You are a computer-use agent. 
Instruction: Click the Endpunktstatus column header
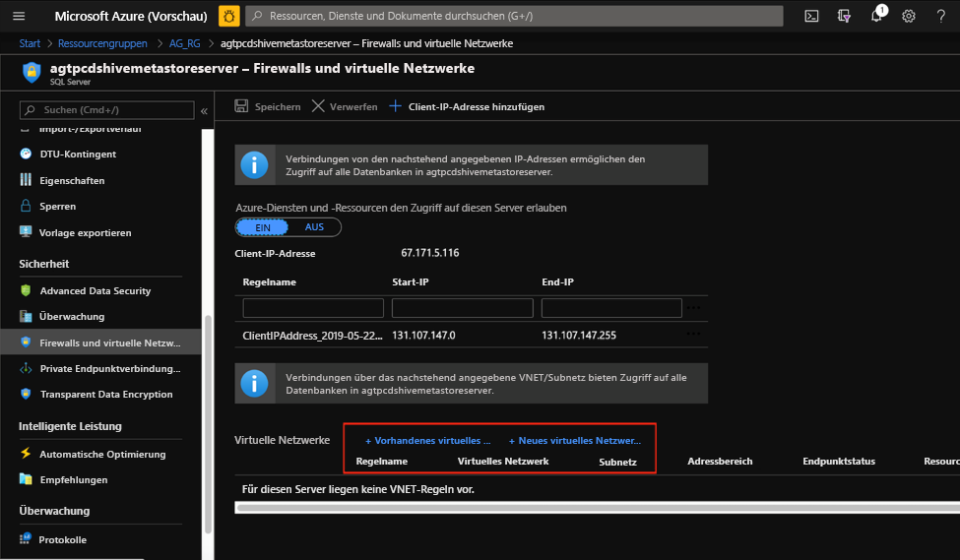coord(839,462)
